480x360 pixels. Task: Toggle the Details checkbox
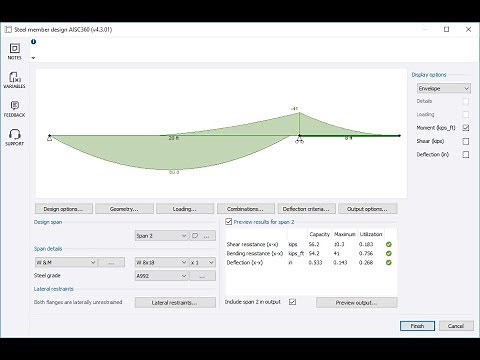click(x=466, y=101)
